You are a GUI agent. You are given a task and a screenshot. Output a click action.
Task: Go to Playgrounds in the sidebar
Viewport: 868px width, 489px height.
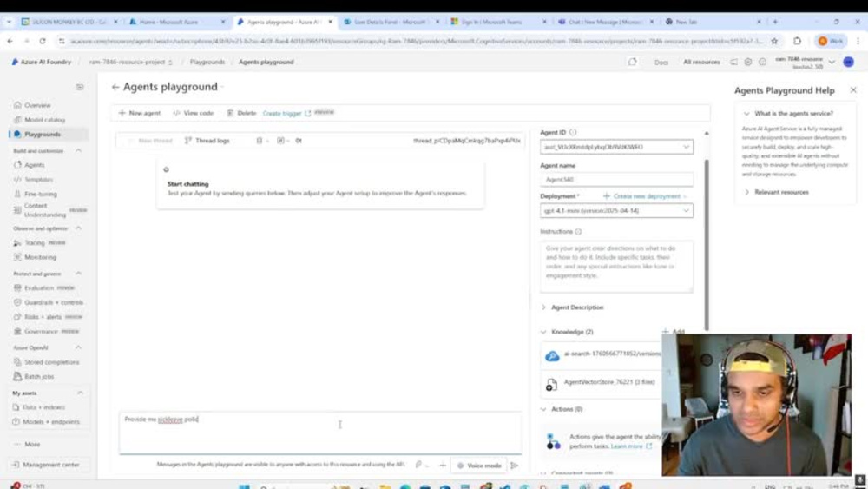click(42, 134)
